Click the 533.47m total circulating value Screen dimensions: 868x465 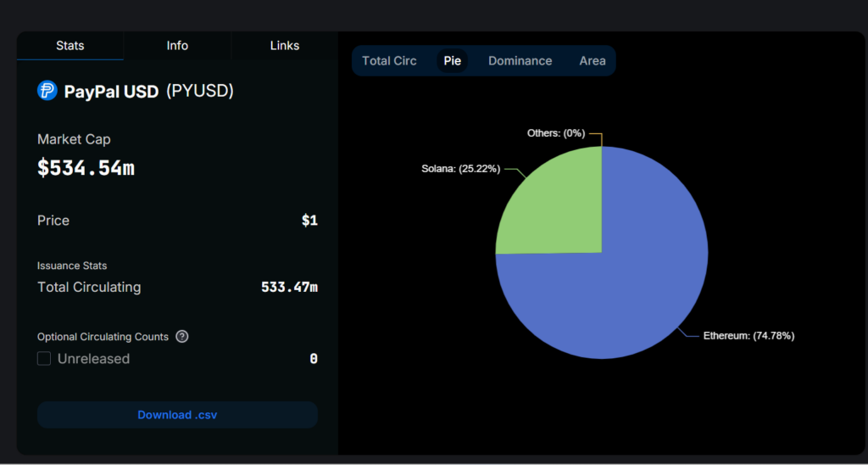[290, 287]
